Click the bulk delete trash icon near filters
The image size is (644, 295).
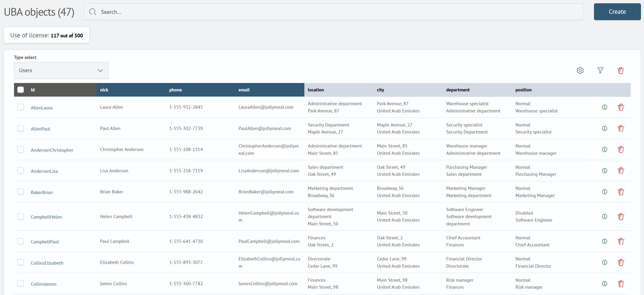click(x=621, y=70)
